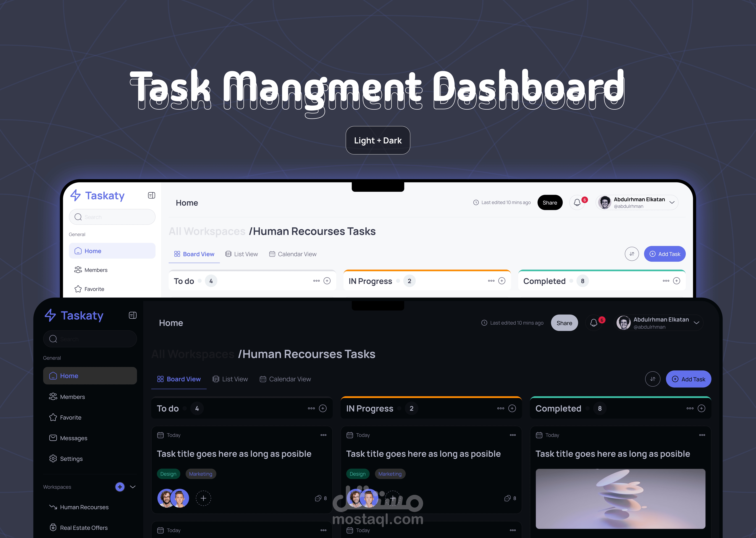Screen dimensions: 756x538
Task: Open Members in light sidebar
Action: click(x=112, y=270)
